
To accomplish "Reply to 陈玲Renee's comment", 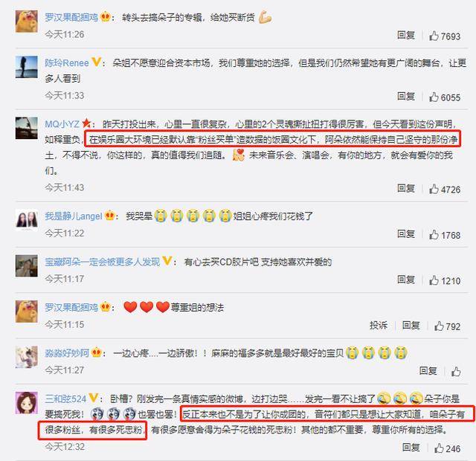I will [x=406, y=97].
